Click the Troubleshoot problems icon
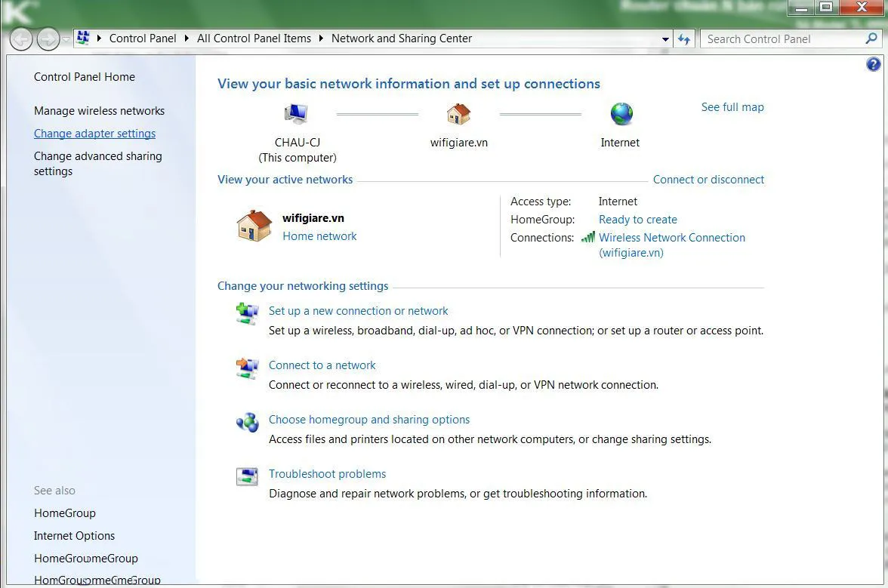The width and height of the screenshot is (888, 588). [x=247, y=476]
